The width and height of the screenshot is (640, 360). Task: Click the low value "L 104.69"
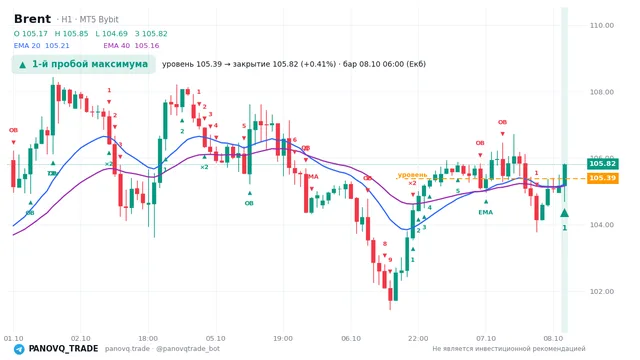[111, 34]
